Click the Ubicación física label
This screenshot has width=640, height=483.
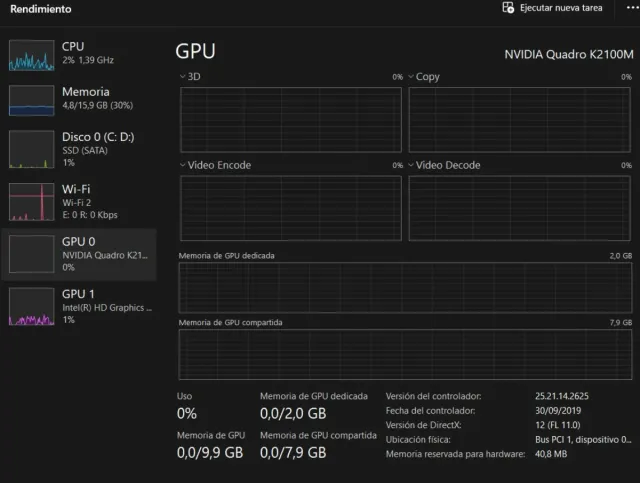coord(418,439)
